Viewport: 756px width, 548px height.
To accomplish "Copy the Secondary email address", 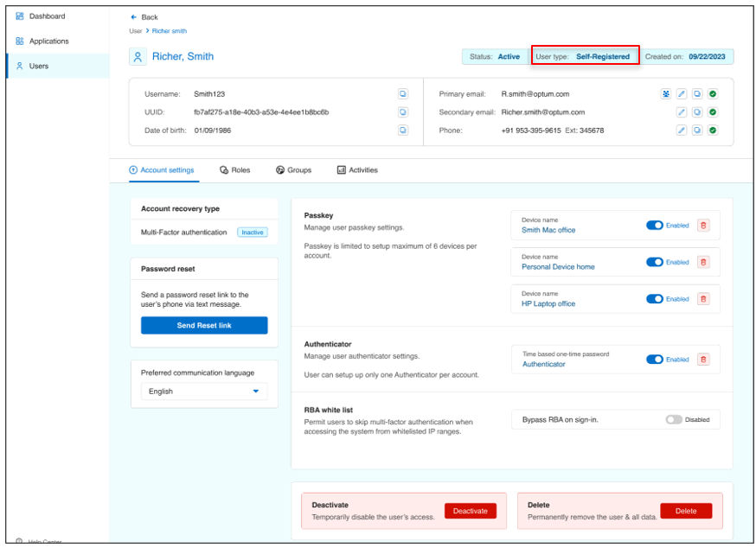I will [697, 112].
